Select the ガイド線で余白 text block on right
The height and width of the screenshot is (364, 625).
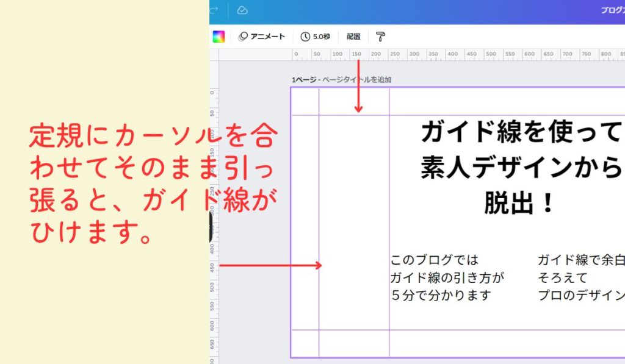tap(580, 278)
